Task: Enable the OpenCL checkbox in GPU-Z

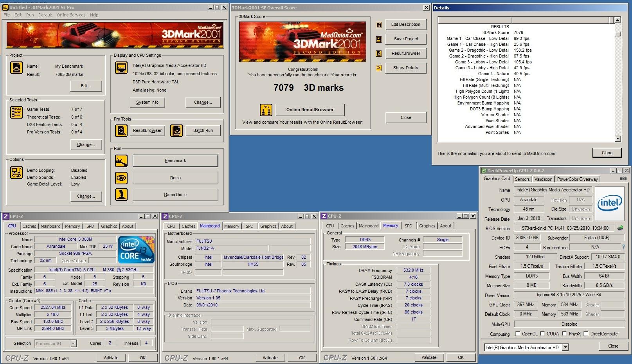Action: pyautogui.click(x=518, y=334)
